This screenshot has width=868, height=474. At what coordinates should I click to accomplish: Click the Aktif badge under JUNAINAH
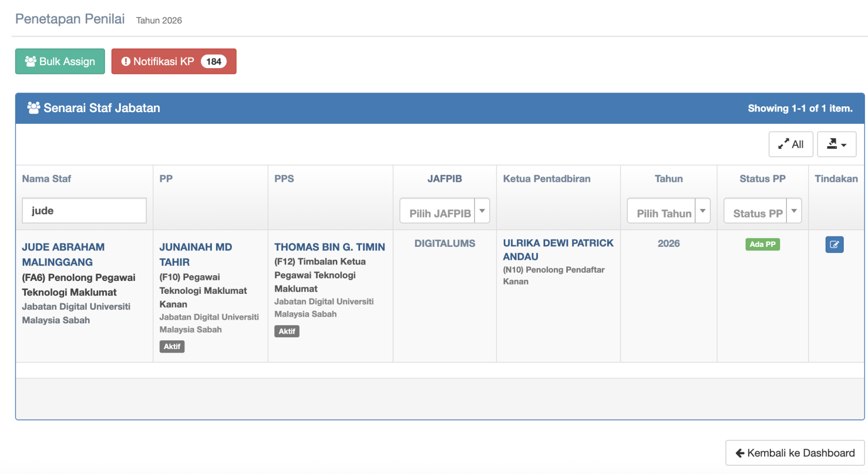[x=172, y=346]
